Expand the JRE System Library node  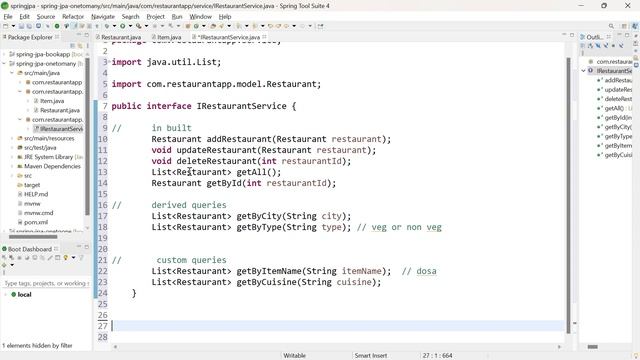click(12, 157)
